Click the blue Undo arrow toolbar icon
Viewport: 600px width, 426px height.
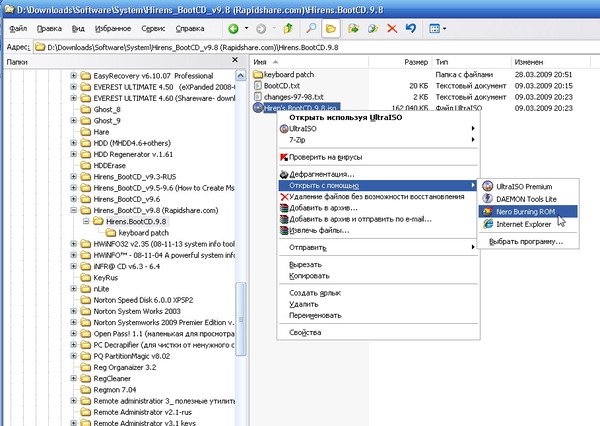[x=411, y=28]
